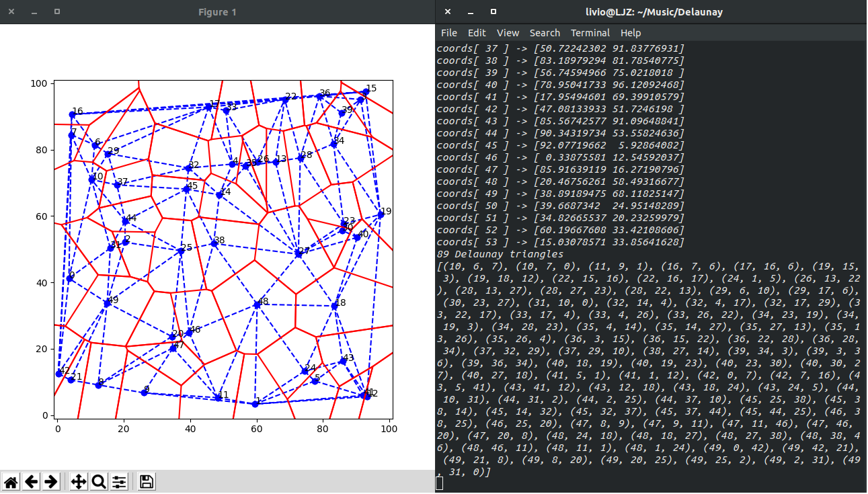This screenshot has width=868, height=494.
Task: Click plot point labeled 13
Action: [x=276, y=162]
